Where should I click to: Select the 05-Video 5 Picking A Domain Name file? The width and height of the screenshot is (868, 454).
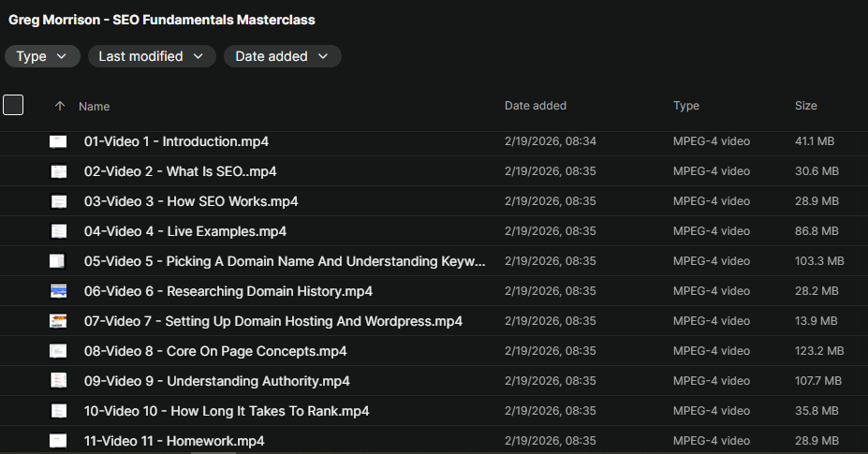285,261
